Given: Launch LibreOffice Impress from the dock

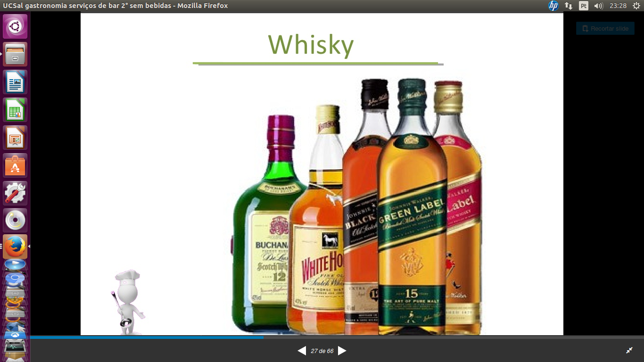Looking at the screenshot, I should [15, 138].
